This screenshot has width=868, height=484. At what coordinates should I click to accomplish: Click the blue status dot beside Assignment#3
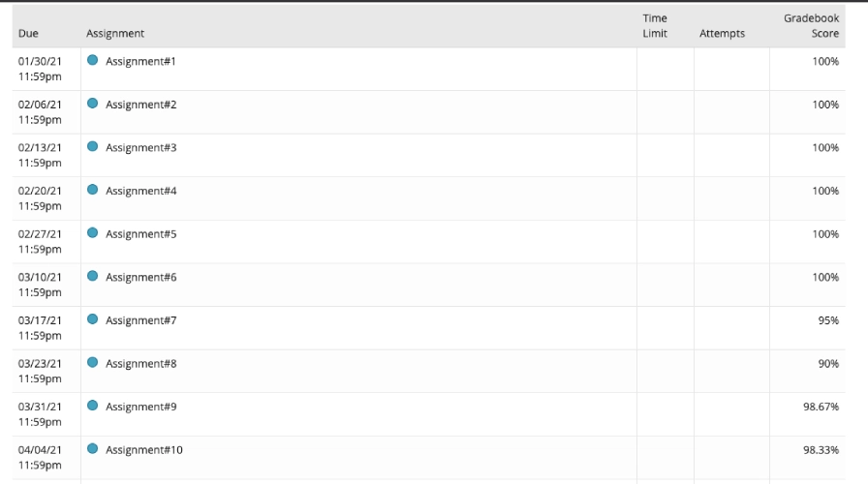click(93, 147)
